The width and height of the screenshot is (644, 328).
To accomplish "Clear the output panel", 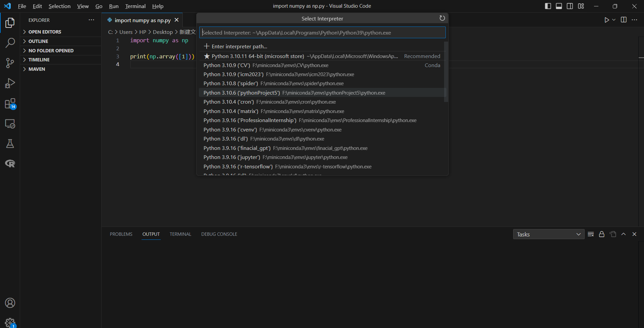I will pyautogui.click(x=591, y=234).
